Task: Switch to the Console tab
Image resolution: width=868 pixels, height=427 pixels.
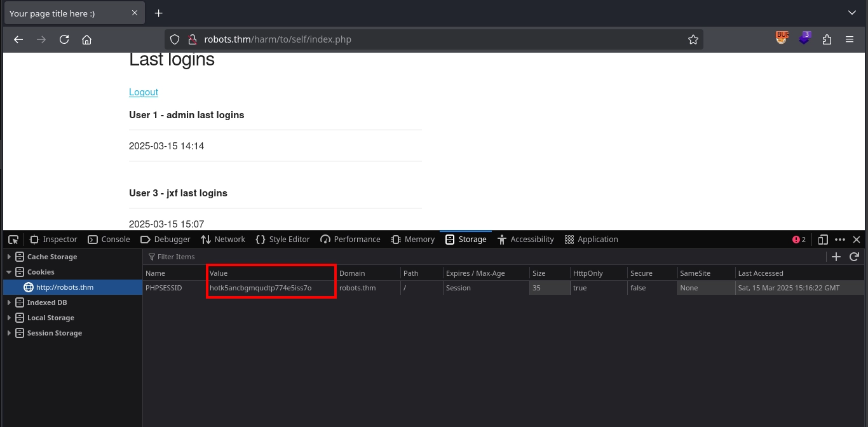Action: click(109, 240)
